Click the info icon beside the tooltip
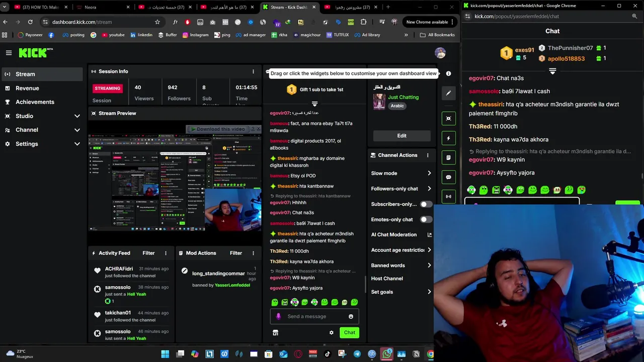The image size is (644, 362). click(448, 73)
